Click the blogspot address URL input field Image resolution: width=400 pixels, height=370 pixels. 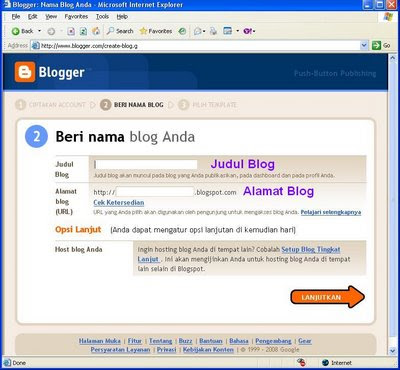(x=155, y=192)
